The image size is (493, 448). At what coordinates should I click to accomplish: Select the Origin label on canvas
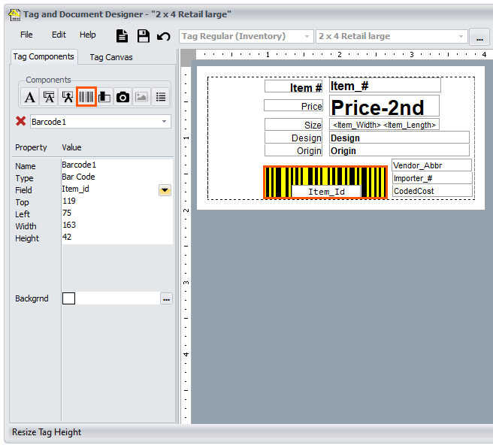[293, 150]
